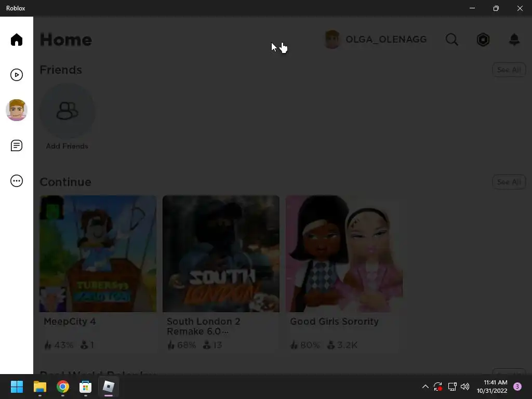Click the sync status tray icon
The height and width of the screenshot is (399, 532).
coord(437,387)
